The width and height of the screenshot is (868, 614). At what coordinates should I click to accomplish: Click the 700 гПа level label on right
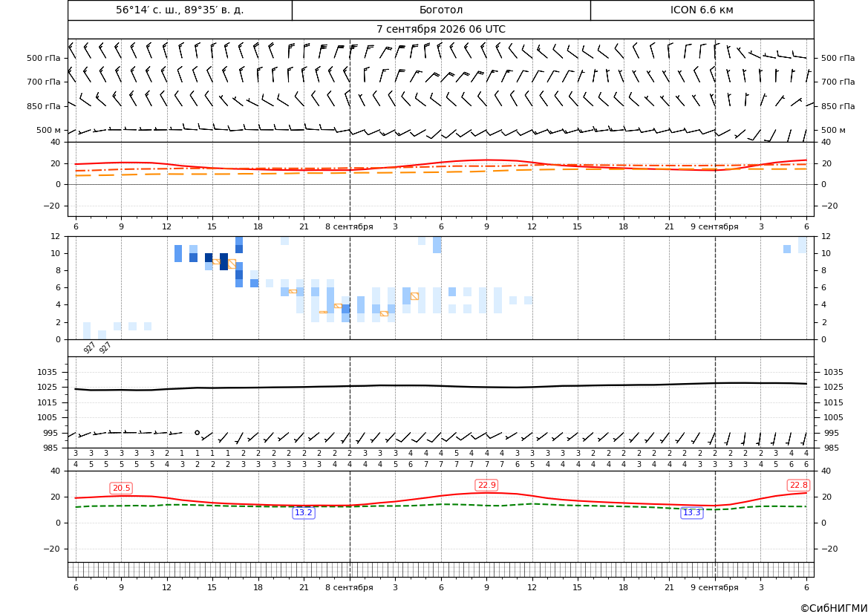coord(838,82)
